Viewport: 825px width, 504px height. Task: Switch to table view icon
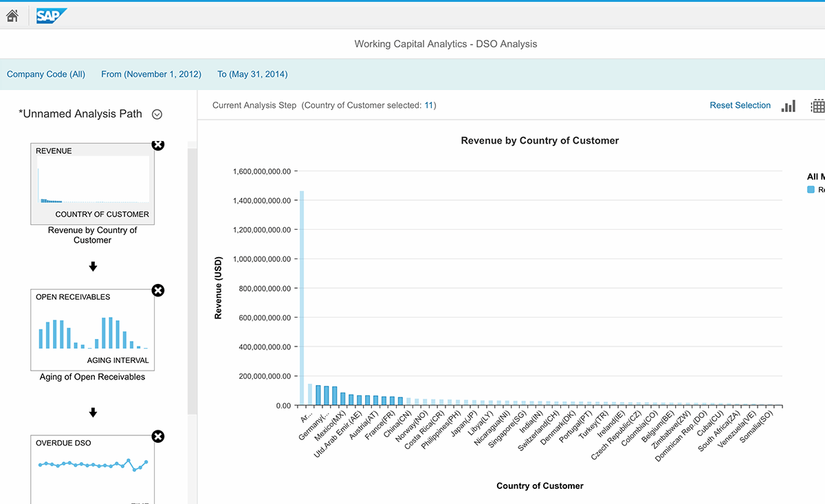(818, 106)
